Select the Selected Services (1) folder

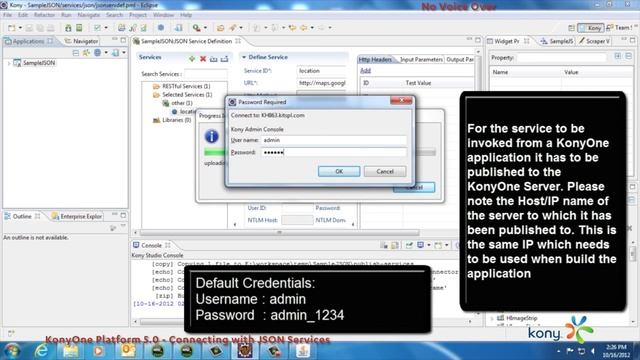[x=187, y=95]
